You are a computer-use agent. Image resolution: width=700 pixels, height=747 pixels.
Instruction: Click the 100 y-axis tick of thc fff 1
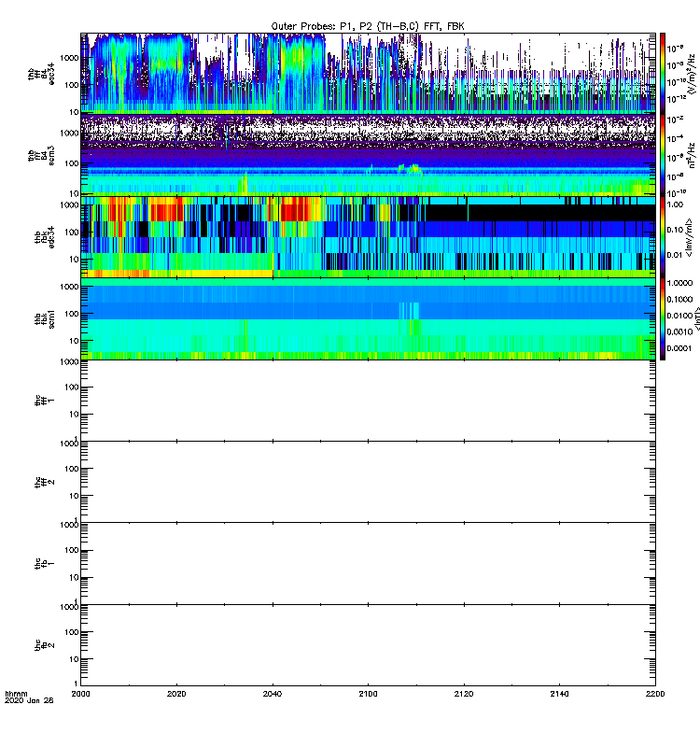[x=72, y=388]
